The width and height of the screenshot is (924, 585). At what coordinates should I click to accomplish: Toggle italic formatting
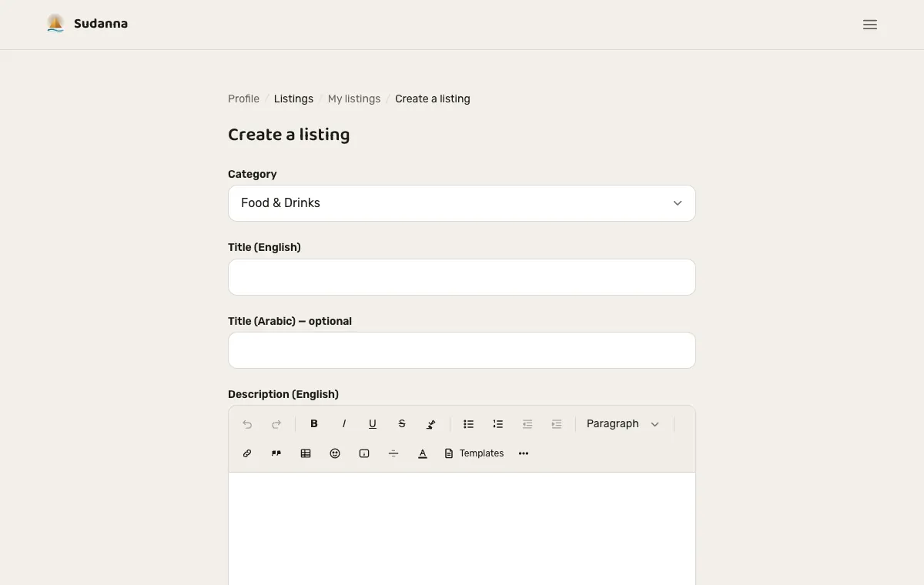coord(343,424)
